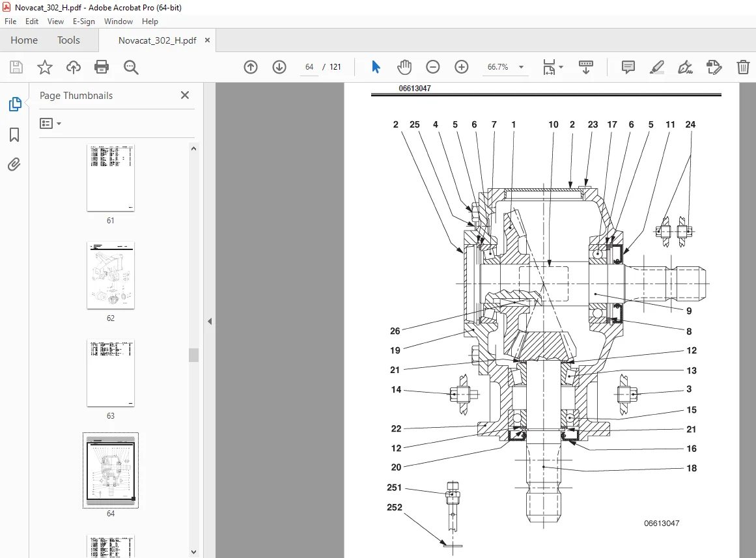Click the upload to cloud icon
The width and height of the screenshot is (756, 558).
(74, 67)
